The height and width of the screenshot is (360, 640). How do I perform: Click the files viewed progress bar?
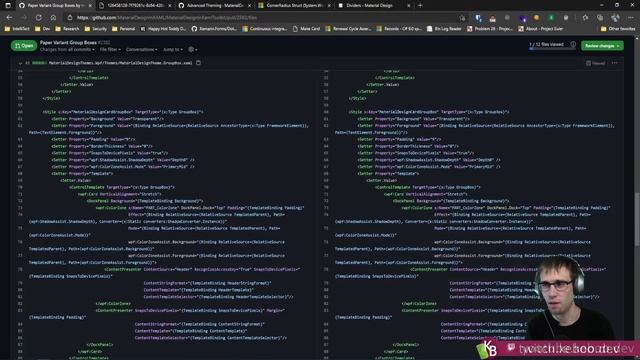pos(552,49)
